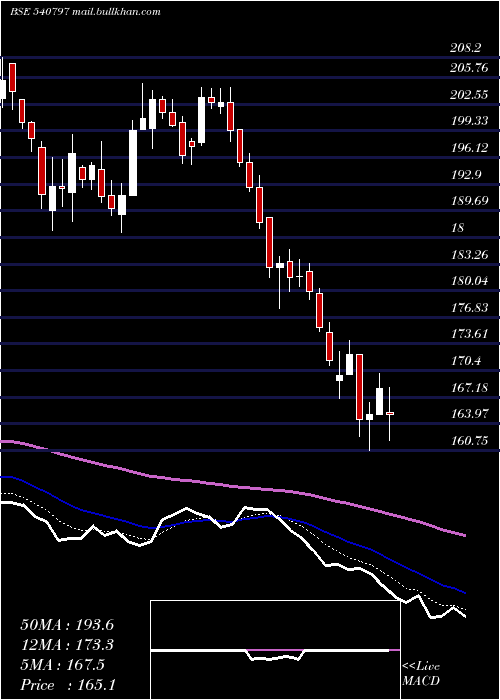Click the 189.69 price label
500x700 pixels.
(469, 201)
